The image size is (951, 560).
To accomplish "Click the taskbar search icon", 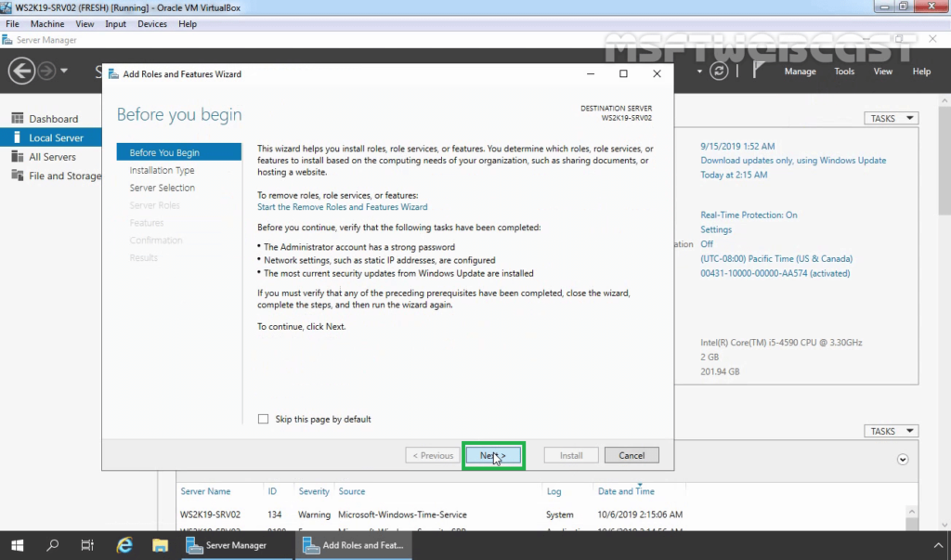I will [53, 545].
